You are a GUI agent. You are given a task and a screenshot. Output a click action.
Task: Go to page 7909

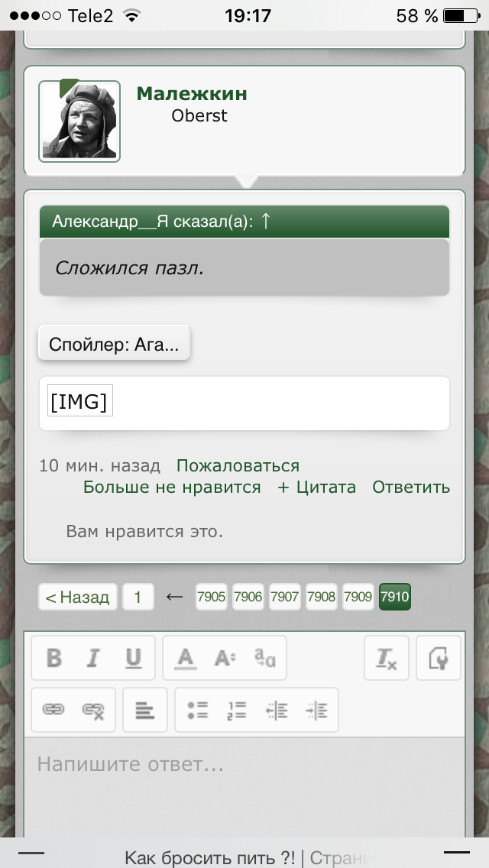click(358, 597)
